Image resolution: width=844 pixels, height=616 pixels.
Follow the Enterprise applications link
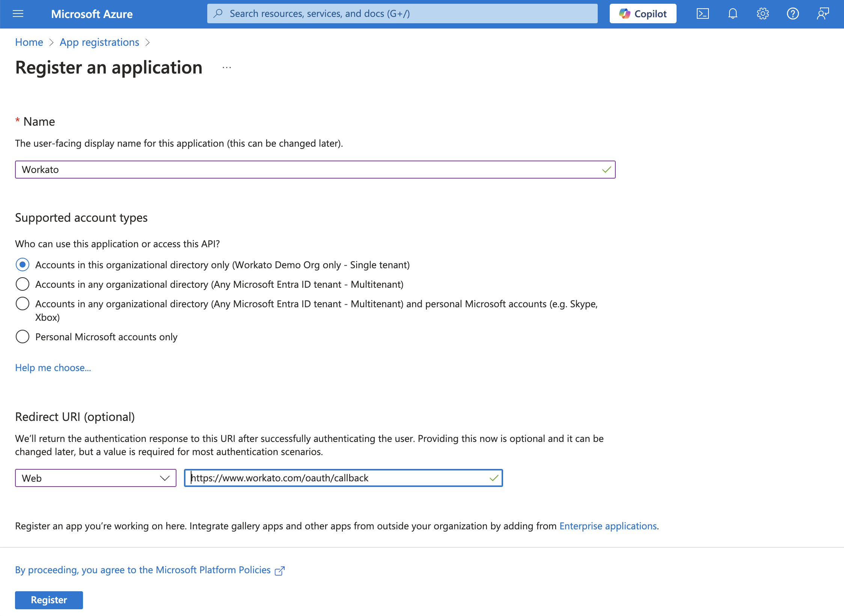[x=608, y=526]
